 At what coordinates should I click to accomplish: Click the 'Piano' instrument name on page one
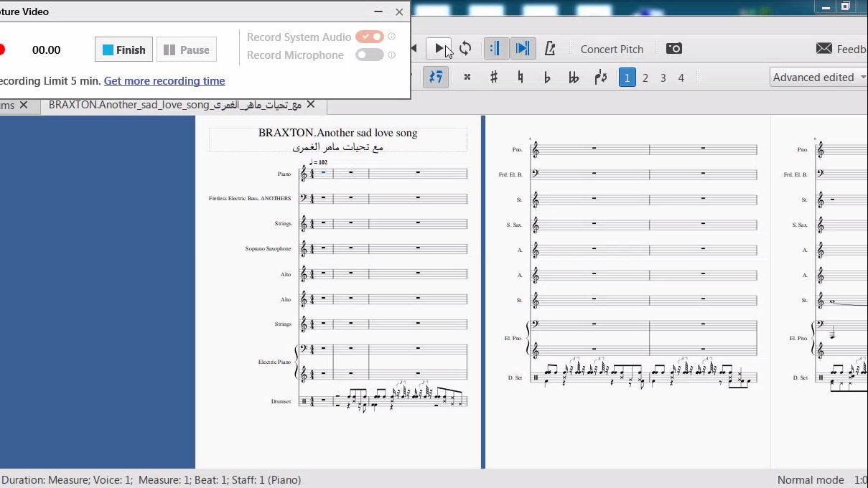(284, 174)
